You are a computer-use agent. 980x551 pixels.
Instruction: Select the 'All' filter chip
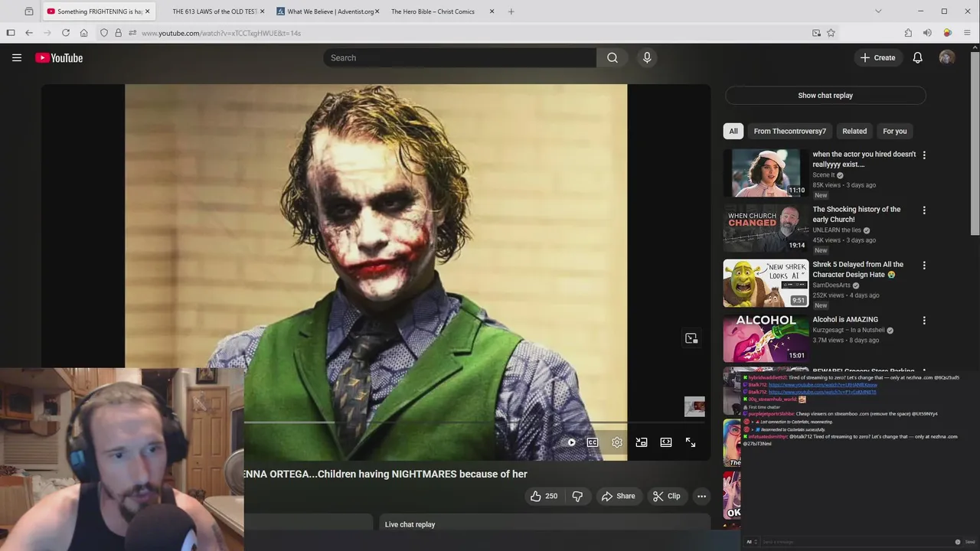coord(733,131)
